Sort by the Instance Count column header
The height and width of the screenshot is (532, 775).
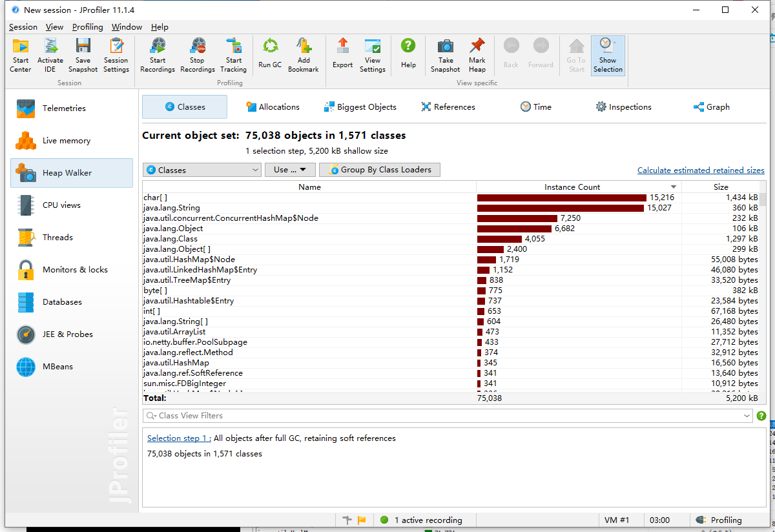tap(579, 187)
